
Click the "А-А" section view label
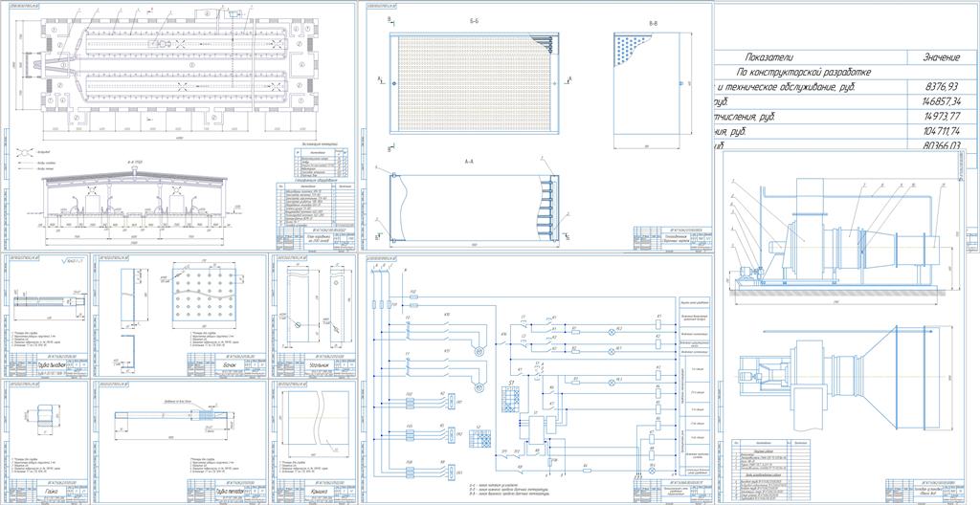[x=470, y=161]
